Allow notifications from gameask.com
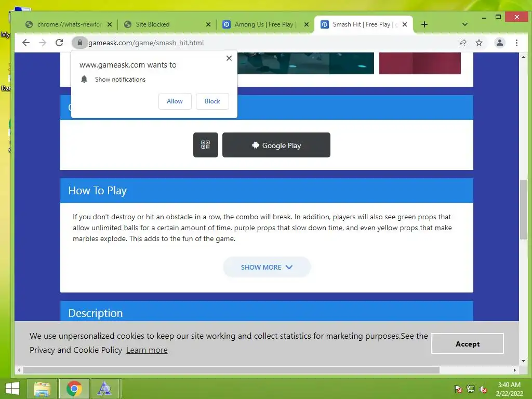This screenshot has width=532, height=399. pos(175,101)
